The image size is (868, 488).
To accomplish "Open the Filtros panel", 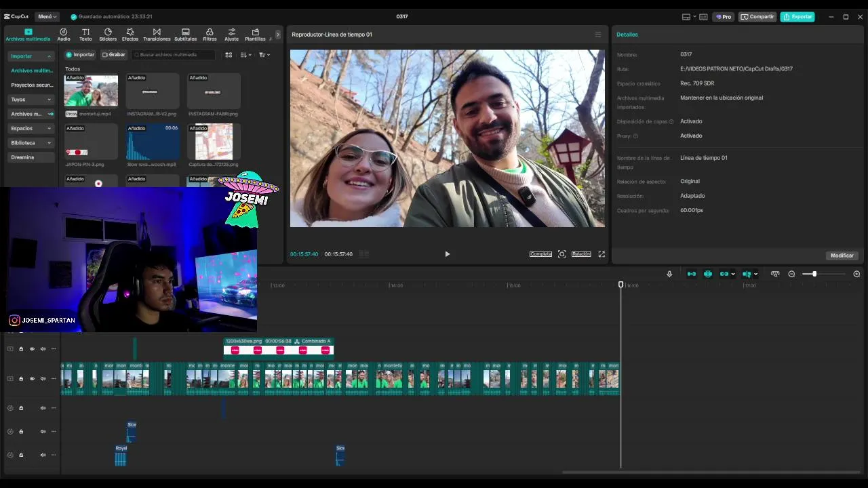I will pyautogui.click(x=210, y=35).
